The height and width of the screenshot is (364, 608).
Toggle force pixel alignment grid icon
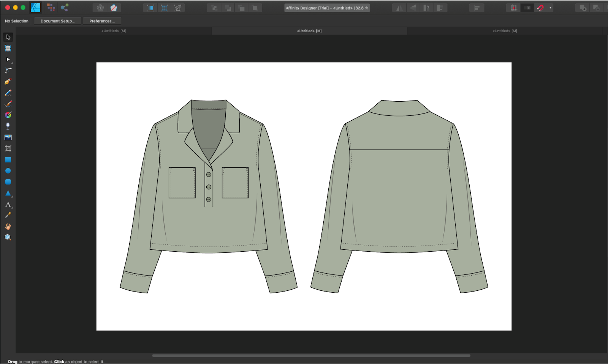(x=514, y=8)
